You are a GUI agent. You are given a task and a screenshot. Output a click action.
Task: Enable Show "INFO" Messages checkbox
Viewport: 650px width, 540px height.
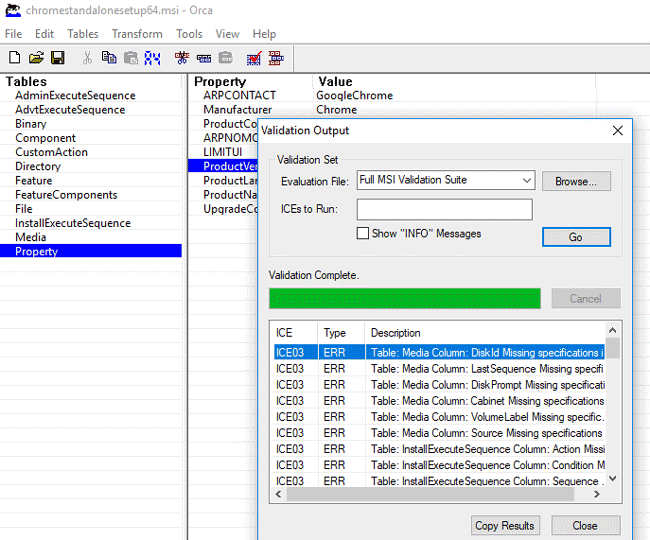coord(364,233)
